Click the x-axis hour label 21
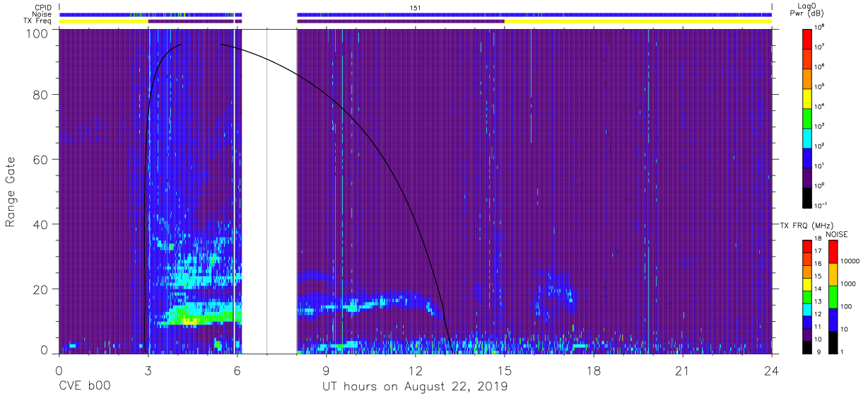 tap(682, 370)
